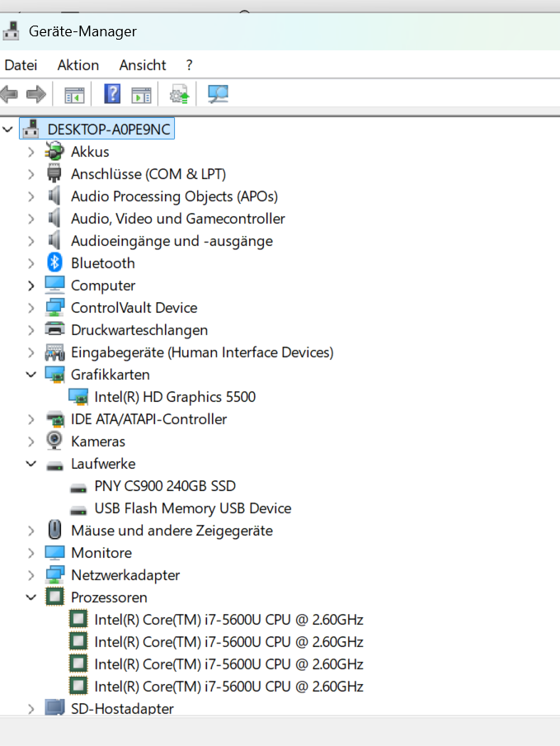560x746 pixels.
Task: Select the IDE ATA/ATAPI-Controller label
Action: tap(148, 419)
